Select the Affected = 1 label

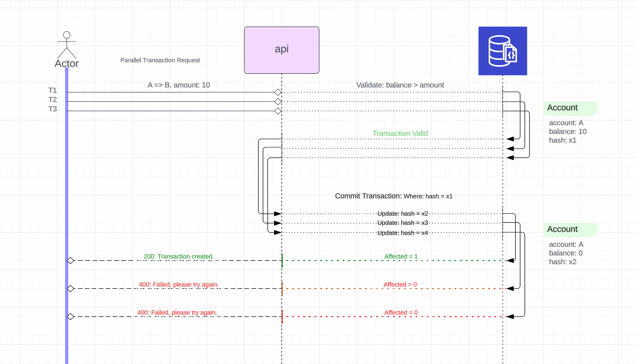401,256
